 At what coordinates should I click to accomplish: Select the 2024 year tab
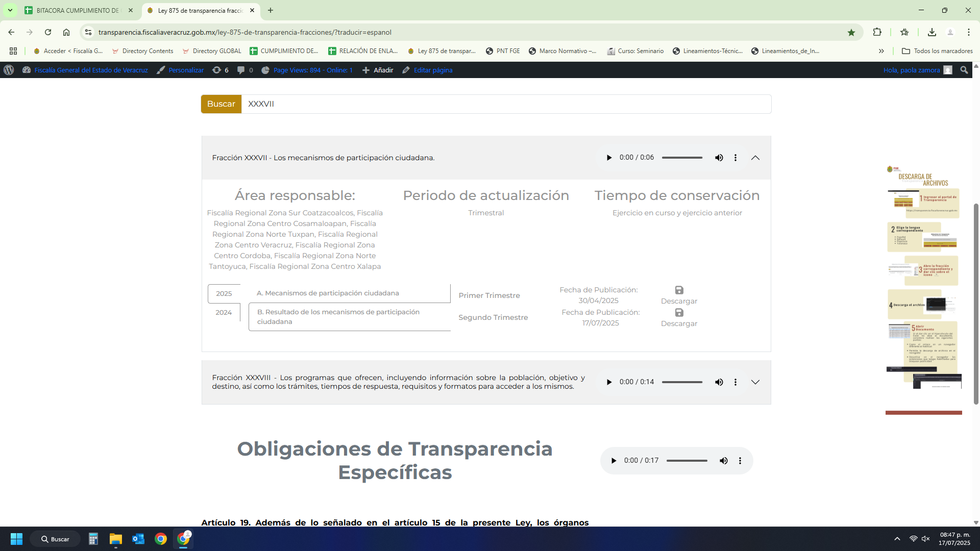point(224,312)
